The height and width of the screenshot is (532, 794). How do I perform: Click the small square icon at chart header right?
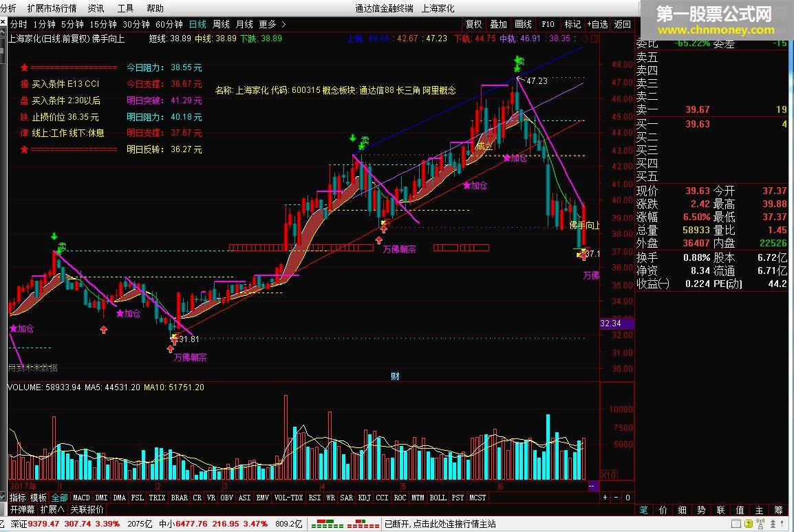click(x=594, y=39)
